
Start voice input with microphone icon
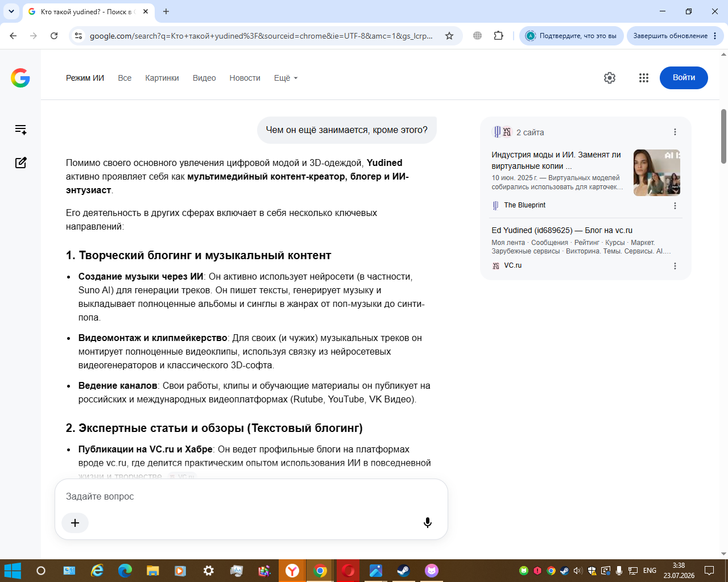pos(428,523)
